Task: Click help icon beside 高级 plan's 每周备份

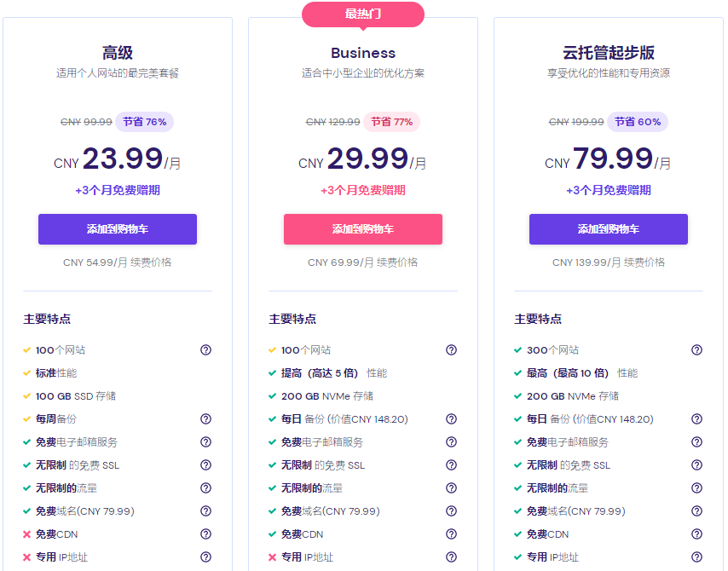Action: (205, 419)
